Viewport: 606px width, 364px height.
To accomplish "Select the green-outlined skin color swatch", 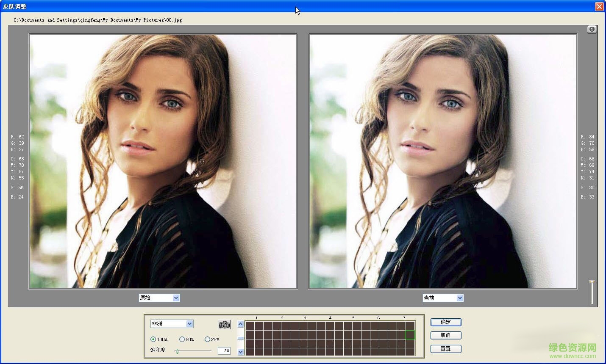I will pyautogui.click(x=410, y=335).
